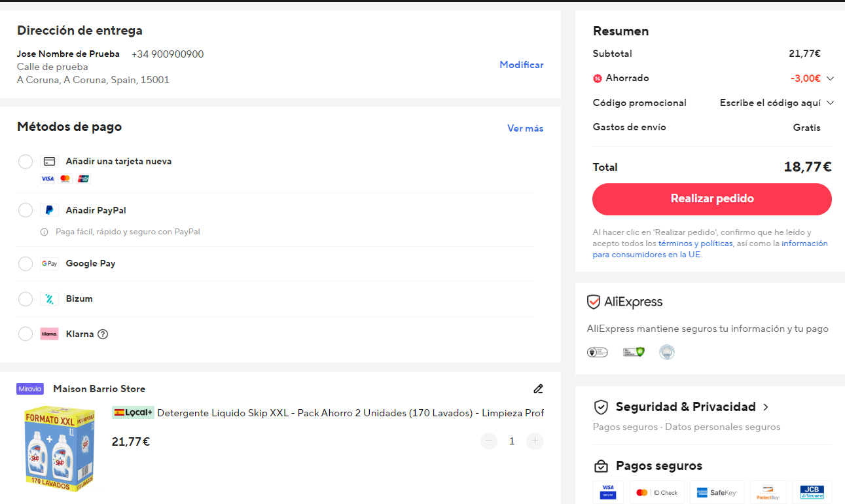
Task: Click the green shield certification badge
Action: (634, 352)
